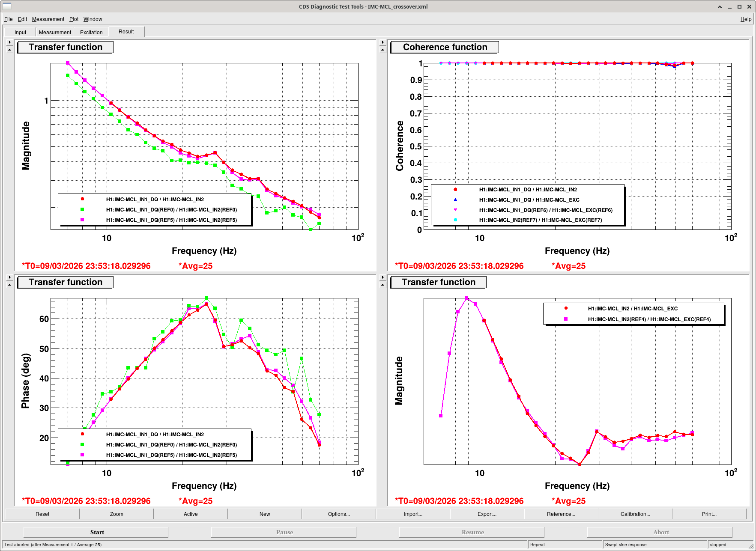Image resolution: width=756 pixels, height=551 pixels.
Task: Switch to the Input tab
Action: [x=20, y=32]
